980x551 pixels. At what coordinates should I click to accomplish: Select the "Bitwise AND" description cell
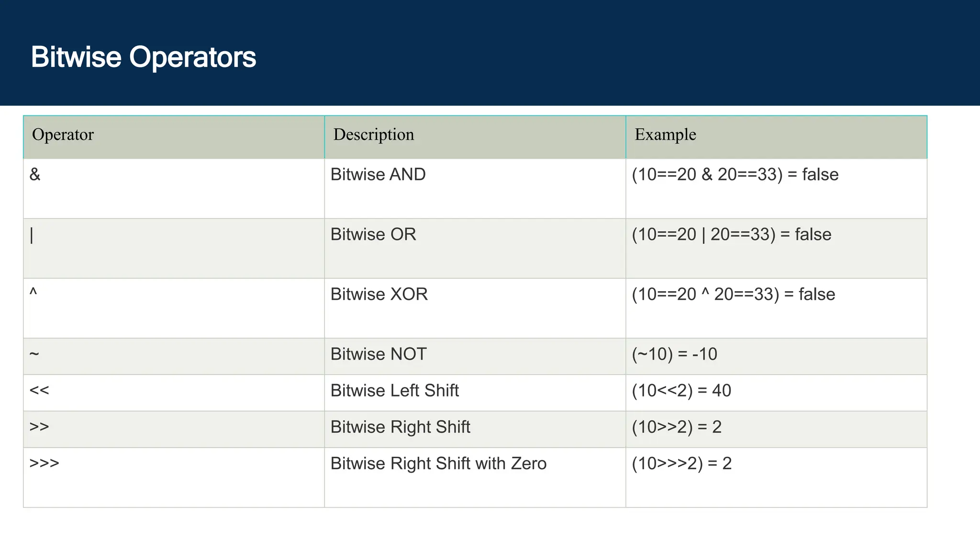pos(378,175)
